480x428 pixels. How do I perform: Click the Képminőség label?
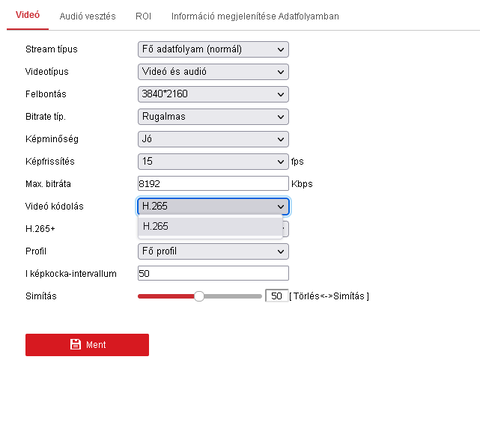pyautogui.click(x=52, y=139)
